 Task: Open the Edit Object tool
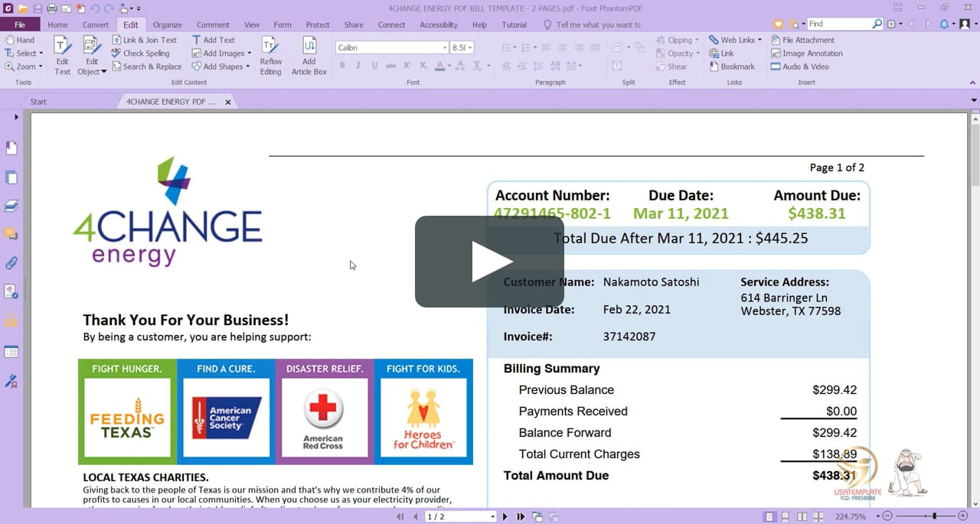coord(92,56)
